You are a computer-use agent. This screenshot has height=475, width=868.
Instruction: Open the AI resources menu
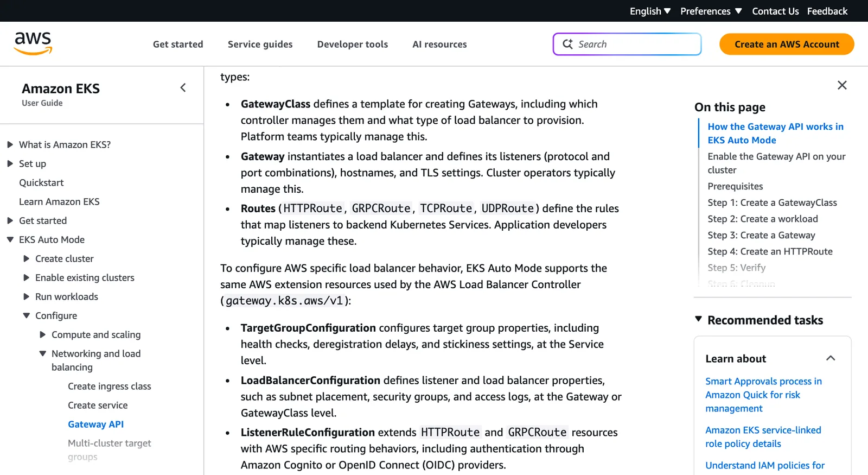439,45
